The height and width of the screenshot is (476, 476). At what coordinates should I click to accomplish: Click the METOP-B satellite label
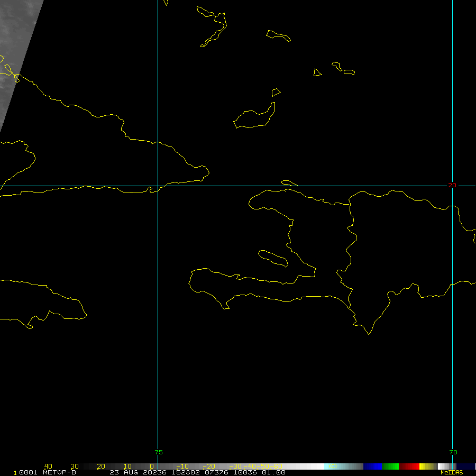[60, 472]
